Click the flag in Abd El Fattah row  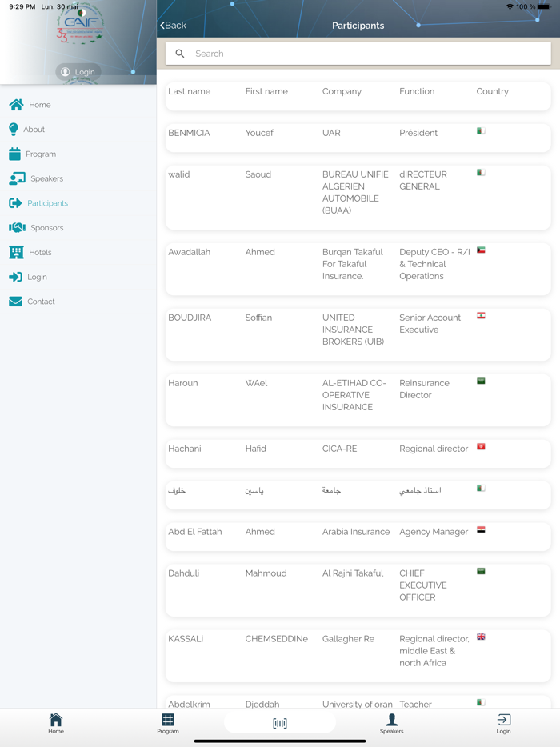coord(481,529)
